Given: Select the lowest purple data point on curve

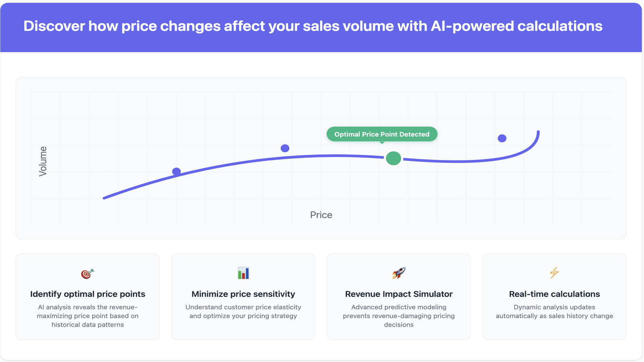Looking at the screenshot, I should tap(176, 172).
